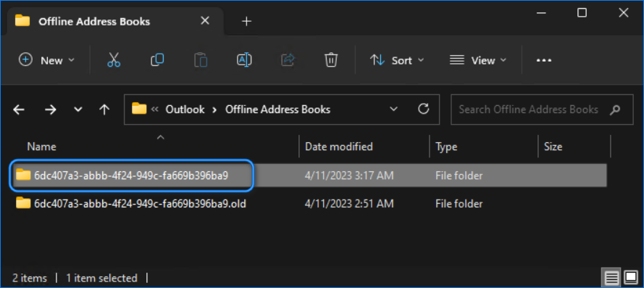Viewport: 644px width, 288px height.
Task: Close the Offline Address Books tab
Action: point(204,20)
